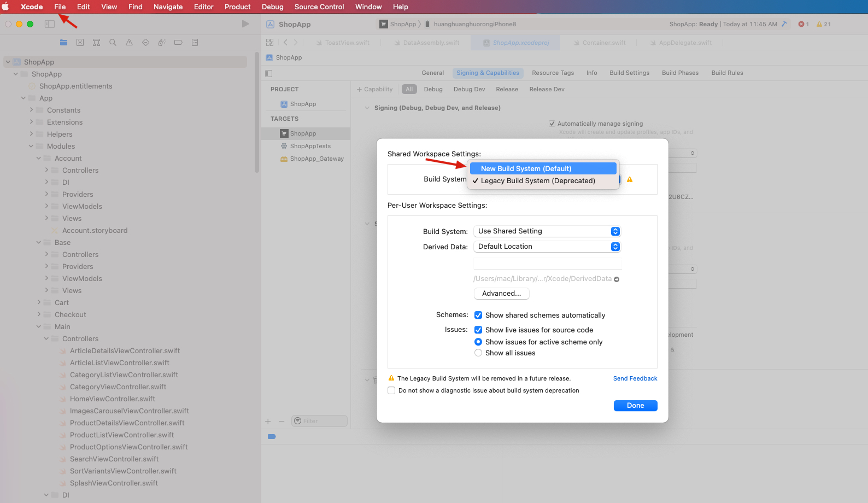
Task: Expand the Cart folder
Action: (39, 302)
